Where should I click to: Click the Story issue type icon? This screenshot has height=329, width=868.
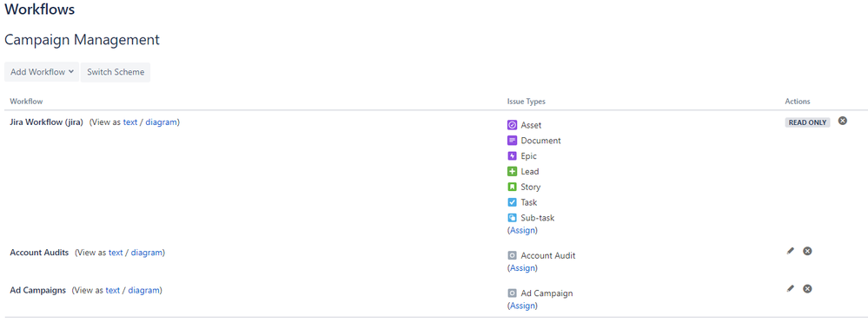coord(512,187)
